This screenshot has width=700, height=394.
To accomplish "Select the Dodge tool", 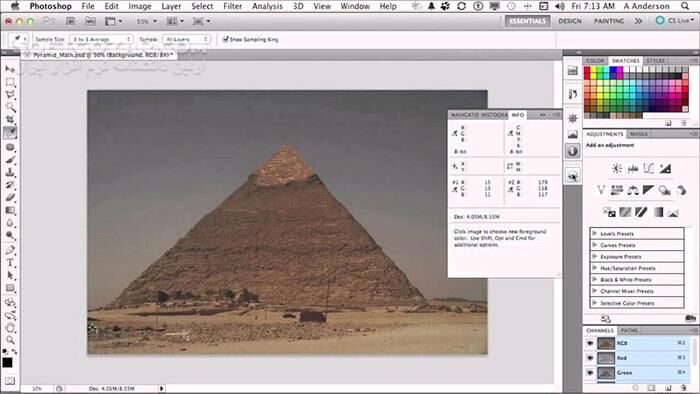I will (x=10, y=235).
